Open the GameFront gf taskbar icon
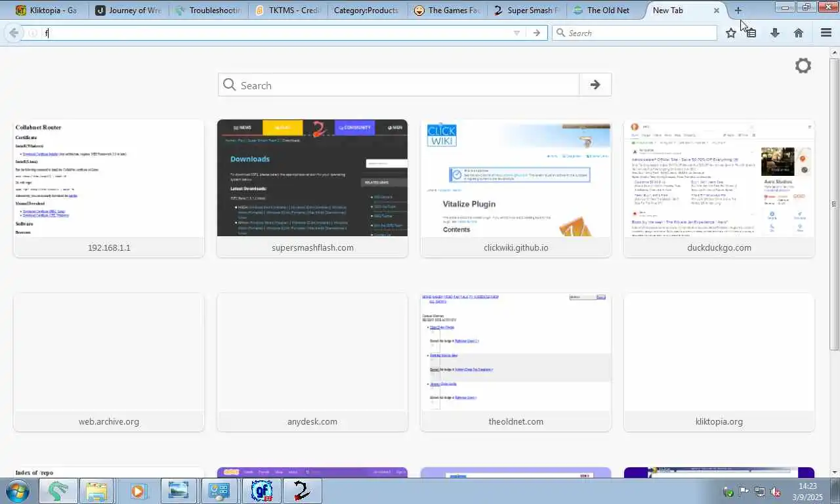Viewport: 840px width, 504px height. click(261, 491)
